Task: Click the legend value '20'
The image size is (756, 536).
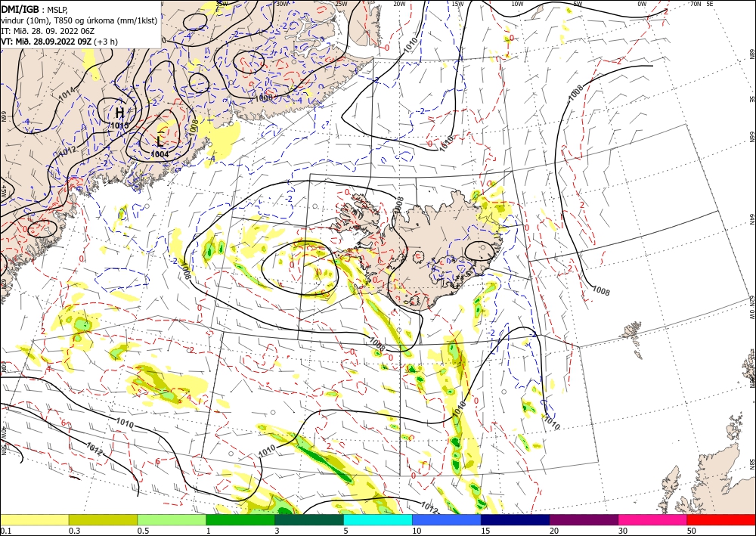Action: pyautogui.click(x=554, y=530)
